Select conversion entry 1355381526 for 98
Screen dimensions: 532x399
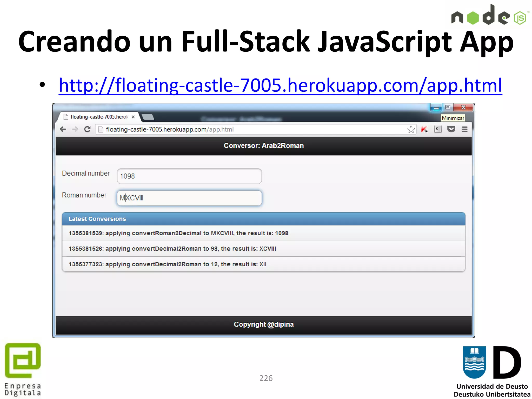263,249
